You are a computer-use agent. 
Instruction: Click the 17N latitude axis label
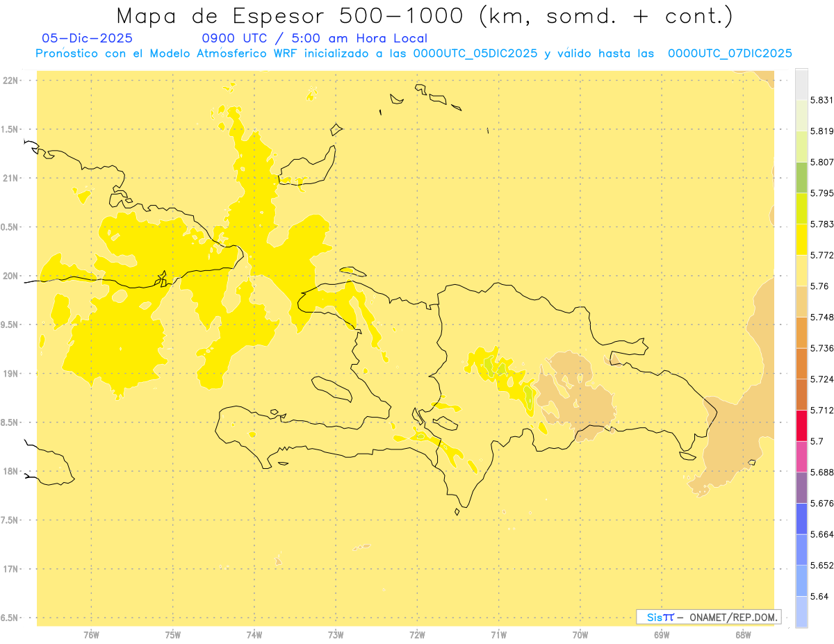tap(11, 569)
